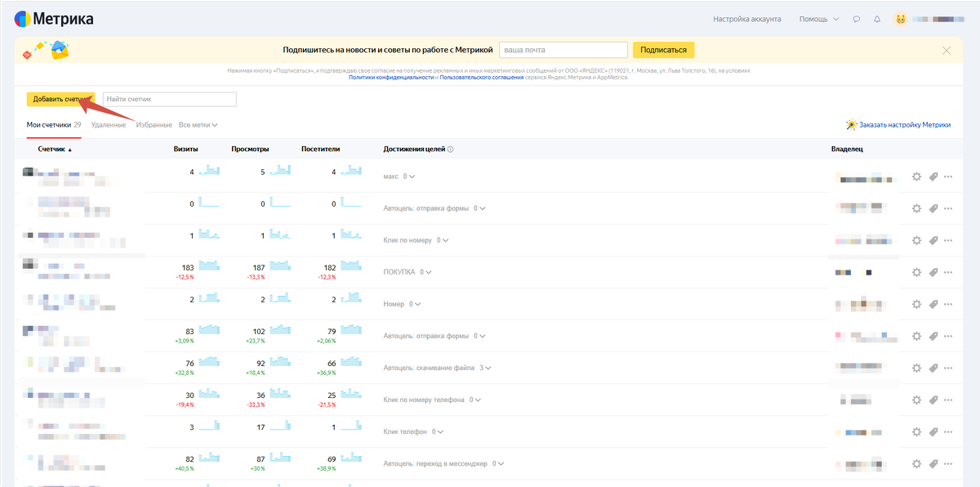
Task: Click the Просмотры column header
Action: (250, 150)
